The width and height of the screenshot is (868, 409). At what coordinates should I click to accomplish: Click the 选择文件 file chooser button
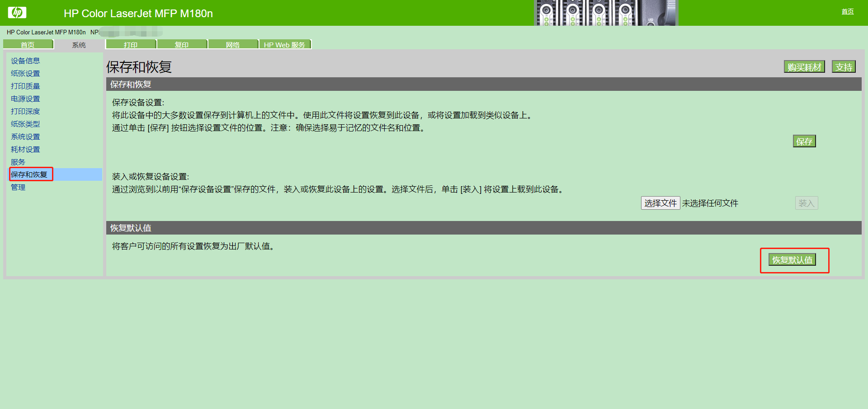660,203
